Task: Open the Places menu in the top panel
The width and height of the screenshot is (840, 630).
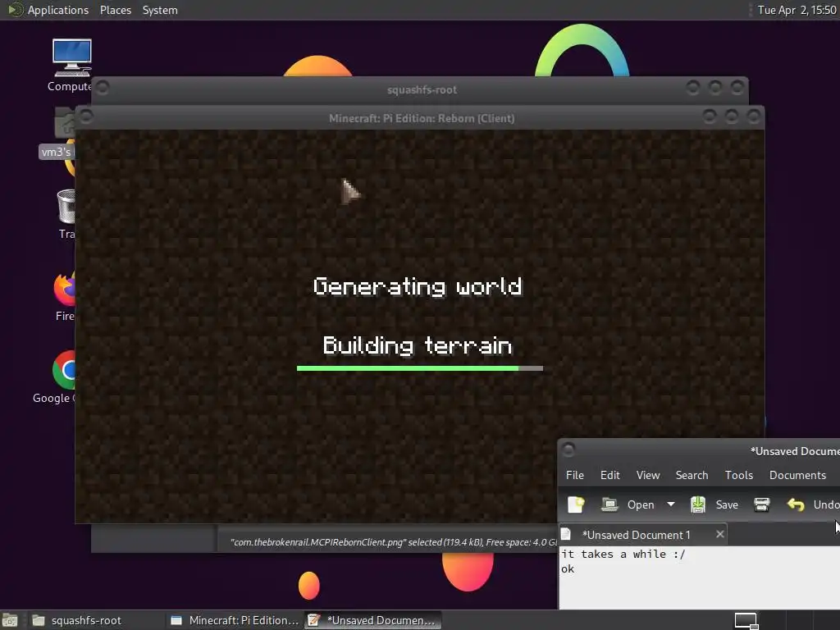Action: [x=115, y=10]
